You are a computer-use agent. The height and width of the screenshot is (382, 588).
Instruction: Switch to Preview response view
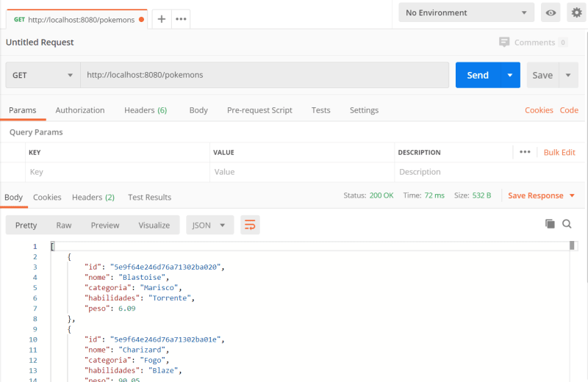(x=105, y=225)
